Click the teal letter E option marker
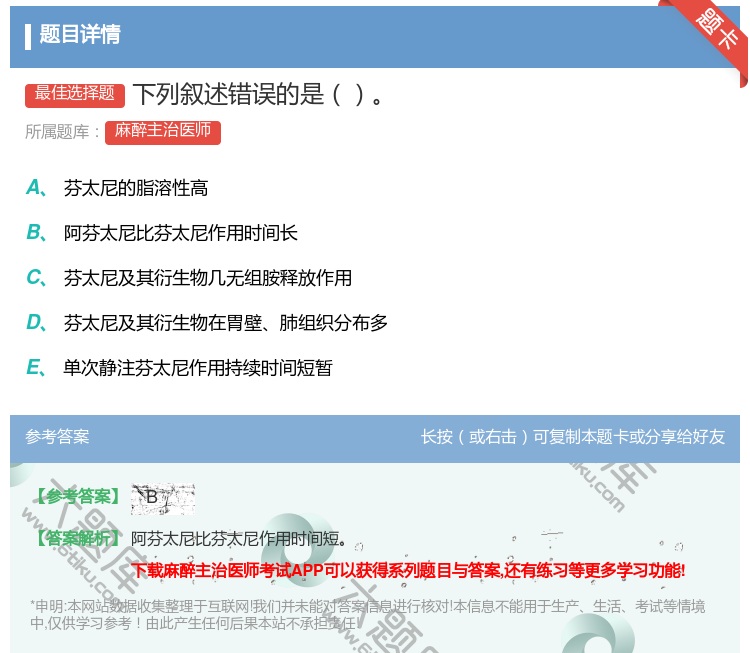750x653 pixels. point(35,368)
